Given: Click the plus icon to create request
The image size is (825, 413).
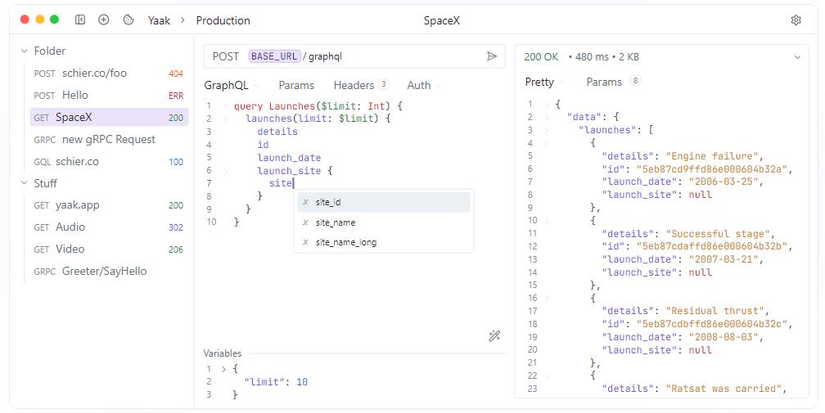Looking at the screenshot, I should [104, 20].
